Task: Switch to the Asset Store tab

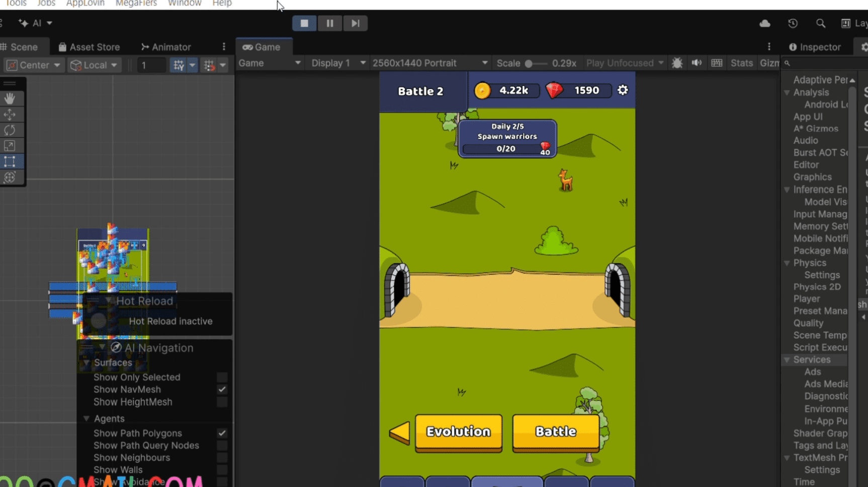Action: coord(90,47)
